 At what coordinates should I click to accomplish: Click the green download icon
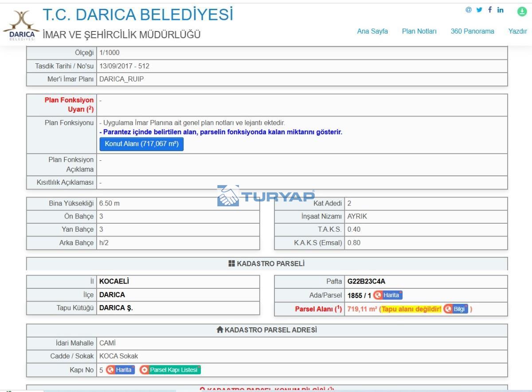click(522, 12)
